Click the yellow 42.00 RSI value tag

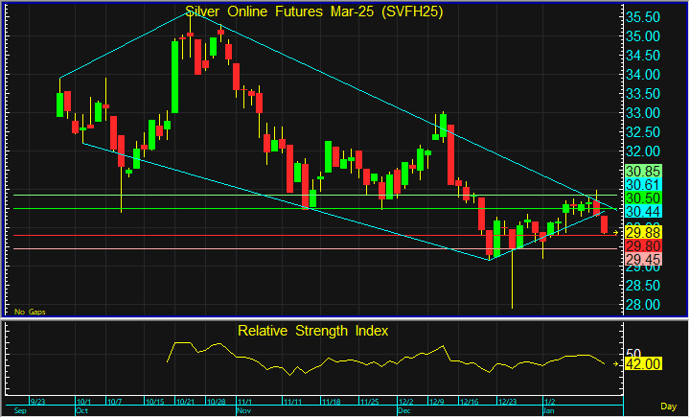(643, 365)
